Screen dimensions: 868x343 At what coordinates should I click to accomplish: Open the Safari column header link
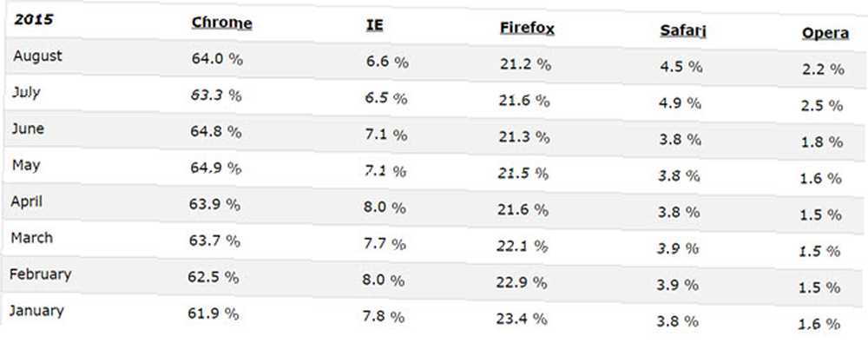(683, 30)
